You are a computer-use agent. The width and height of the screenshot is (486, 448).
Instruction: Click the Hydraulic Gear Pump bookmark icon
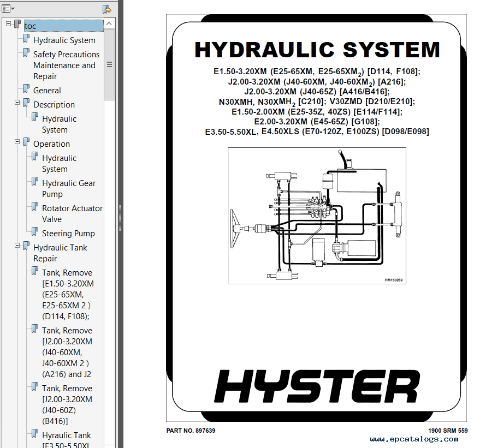coord(35,181)
